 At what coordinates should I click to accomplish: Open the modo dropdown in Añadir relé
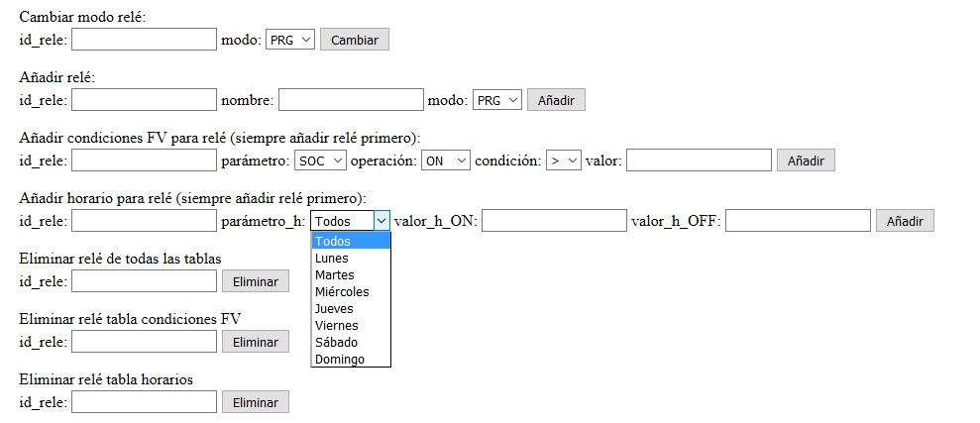click(496, 100)
